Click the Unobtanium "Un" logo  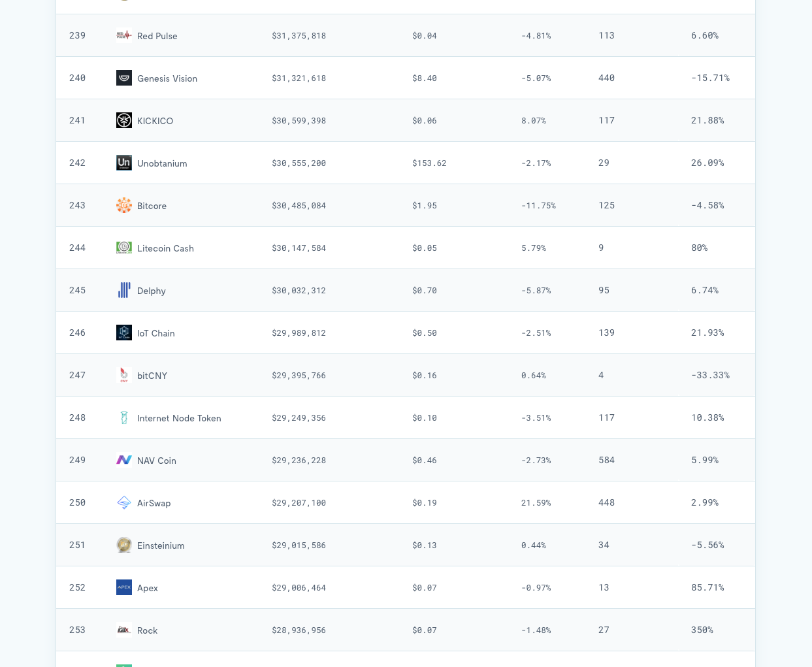pos(124,163)
